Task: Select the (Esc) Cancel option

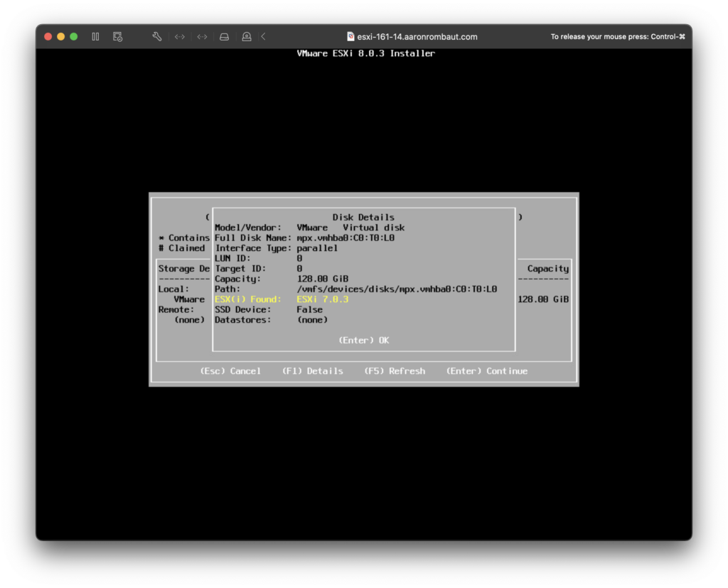Action: pos(230,371)
